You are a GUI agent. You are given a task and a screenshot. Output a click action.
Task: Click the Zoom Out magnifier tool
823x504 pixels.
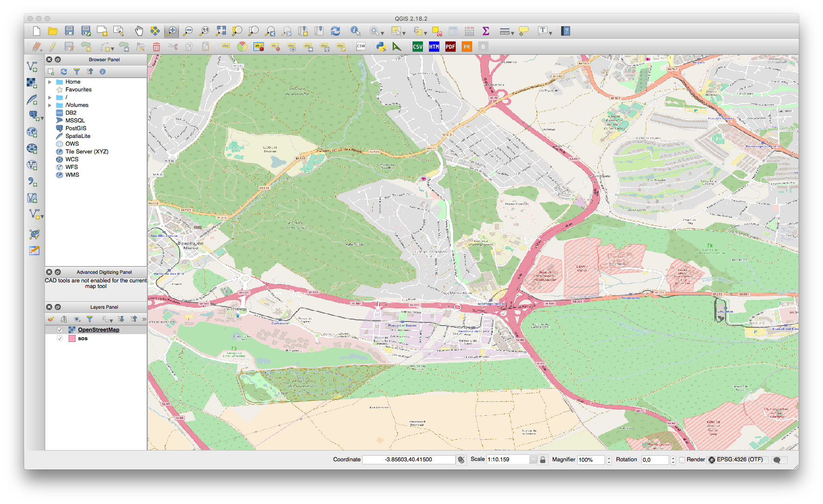tap(188, 31)
